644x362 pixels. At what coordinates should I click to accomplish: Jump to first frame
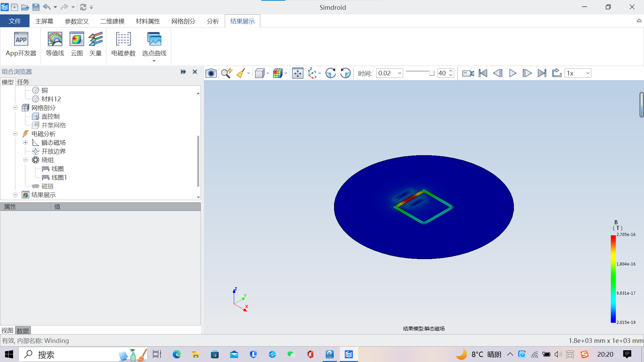pos(483,73)
